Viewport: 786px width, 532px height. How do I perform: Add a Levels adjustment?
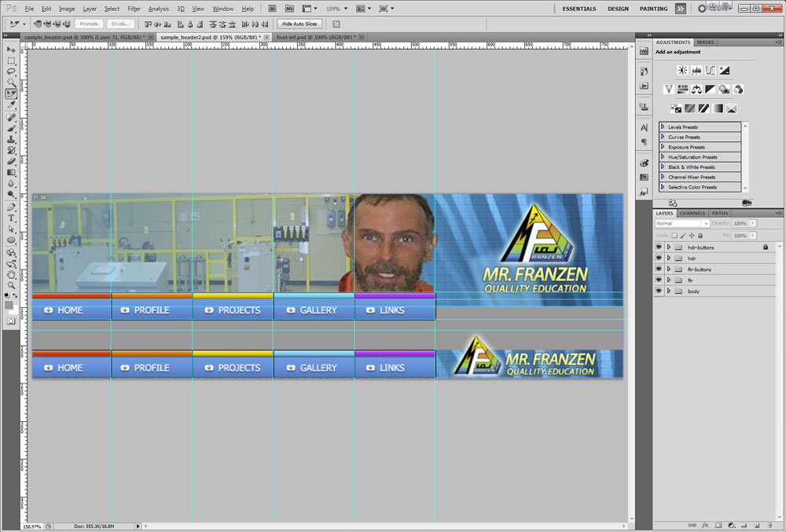696,71
